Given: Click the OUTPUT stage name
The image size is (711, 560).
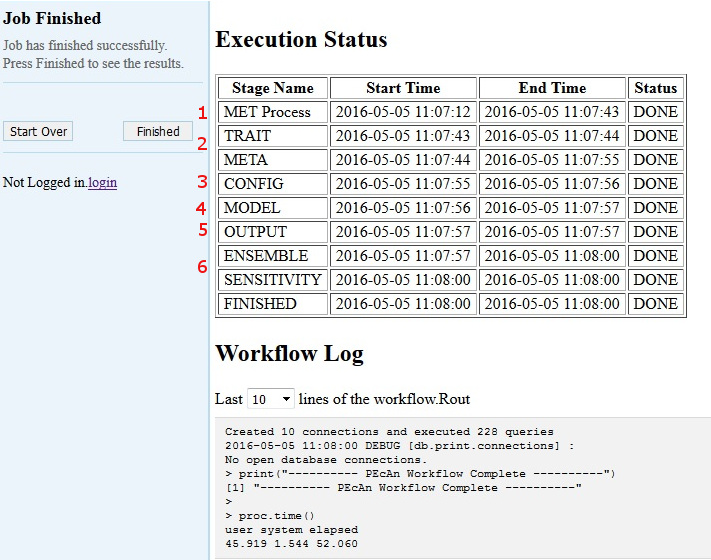Looking at the screenshot, I should 272,232.
